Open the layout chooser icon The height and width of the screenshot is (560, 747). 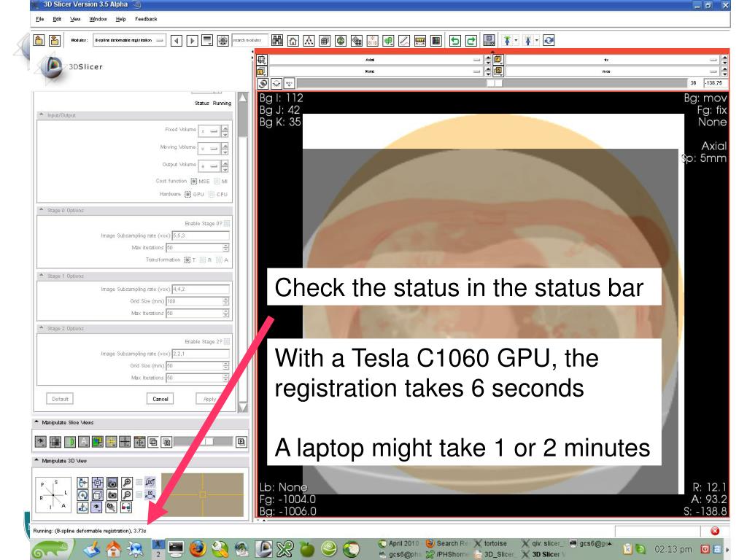pyautogui.click(x=489, y=41)
